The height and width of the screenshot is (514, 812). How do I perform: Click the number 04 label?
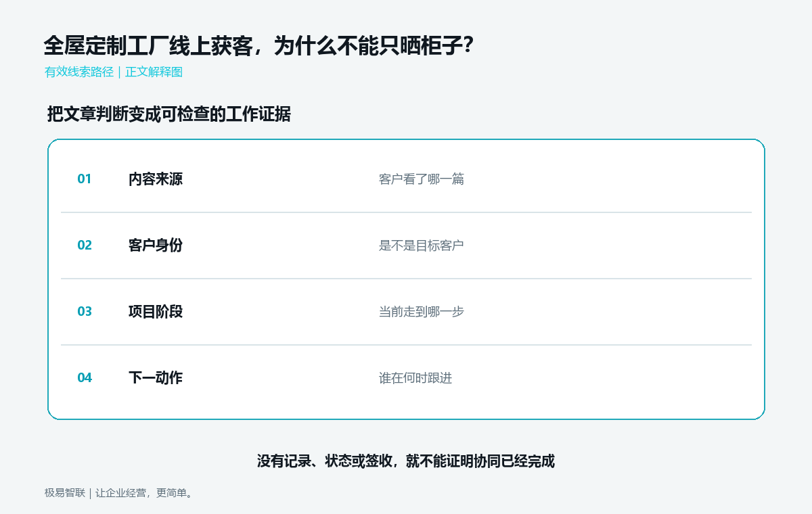(85, 378)
